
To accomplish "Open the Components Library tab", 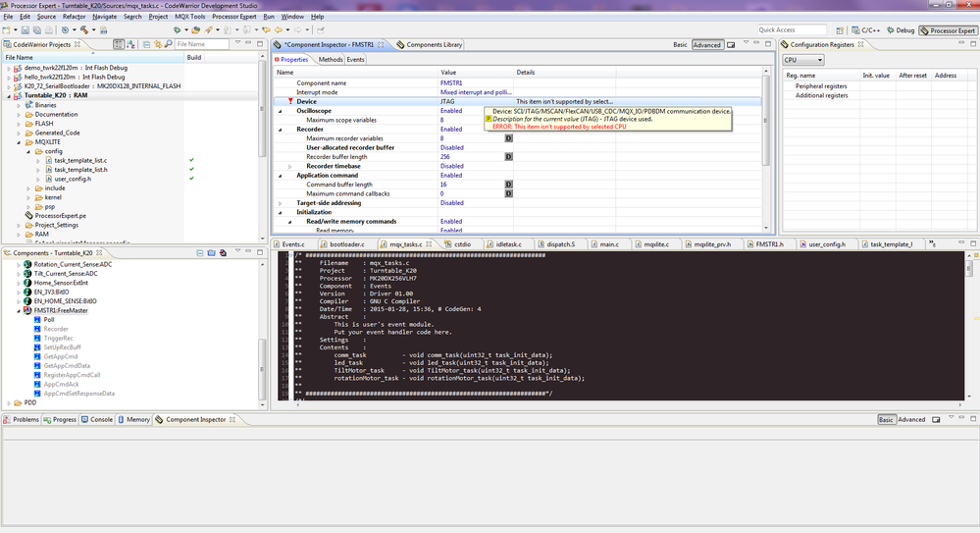I will pyautogui.click(x=430, y=44).
